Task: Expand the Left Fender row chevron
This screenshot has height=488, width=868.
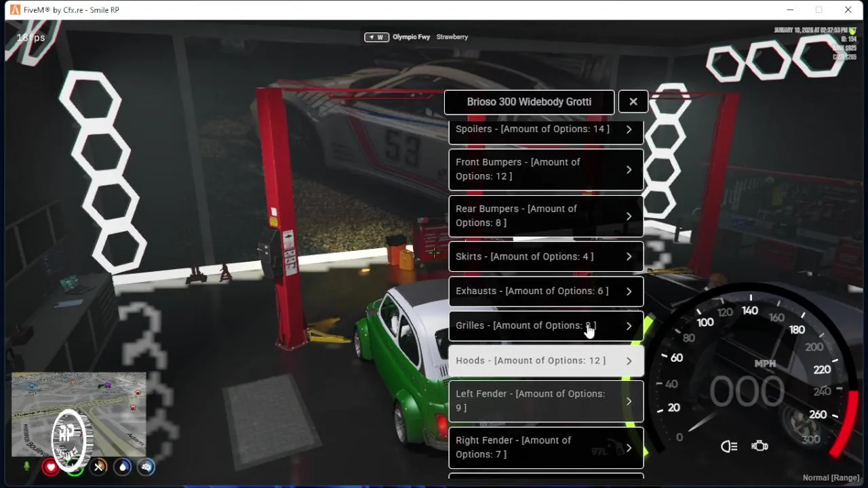Action: tap(629, 401)
